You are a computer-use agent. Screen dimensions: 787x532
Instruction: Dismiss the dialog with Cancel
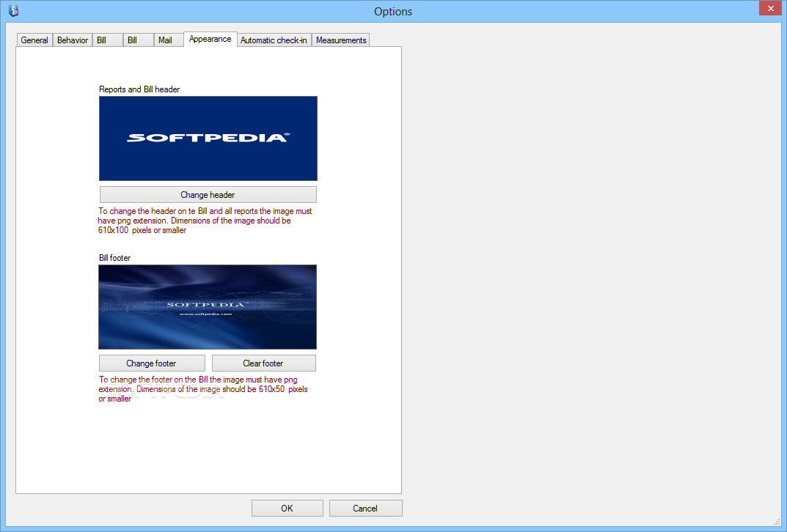click(x=365, y=508)
